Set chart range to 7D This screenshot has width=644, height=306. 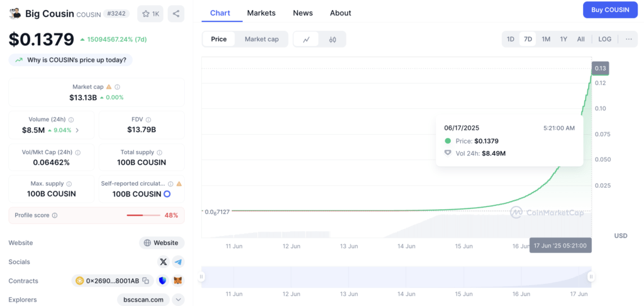click(528, 39)
